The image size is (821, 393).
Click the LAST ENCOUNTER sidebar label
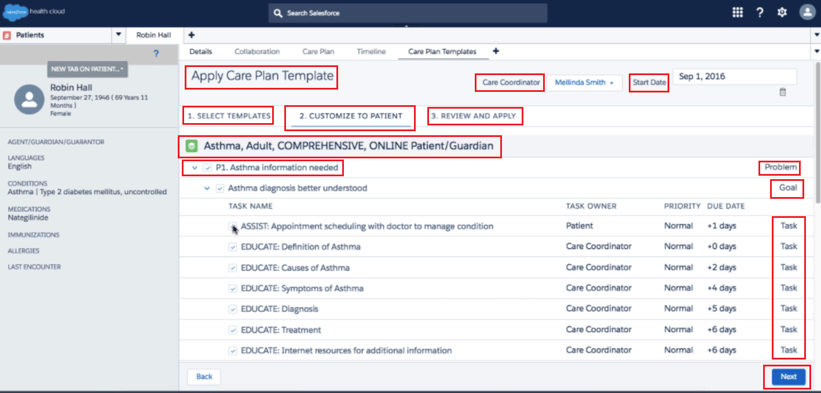click(34, 267)
